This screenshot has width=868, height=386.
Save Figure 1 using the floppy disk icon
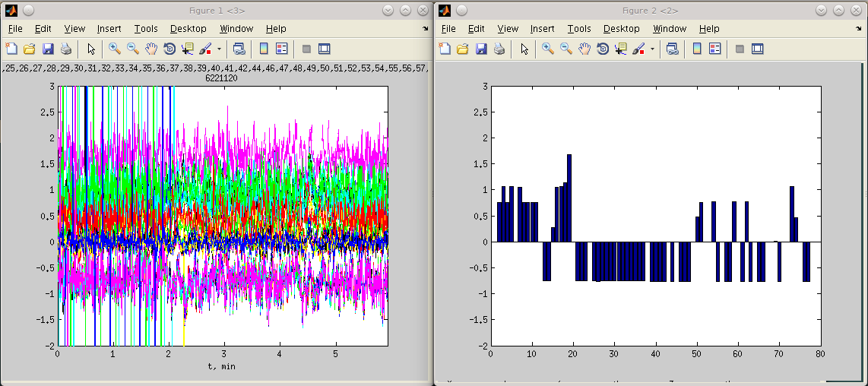pyautogui.click(x=48, y=49)
